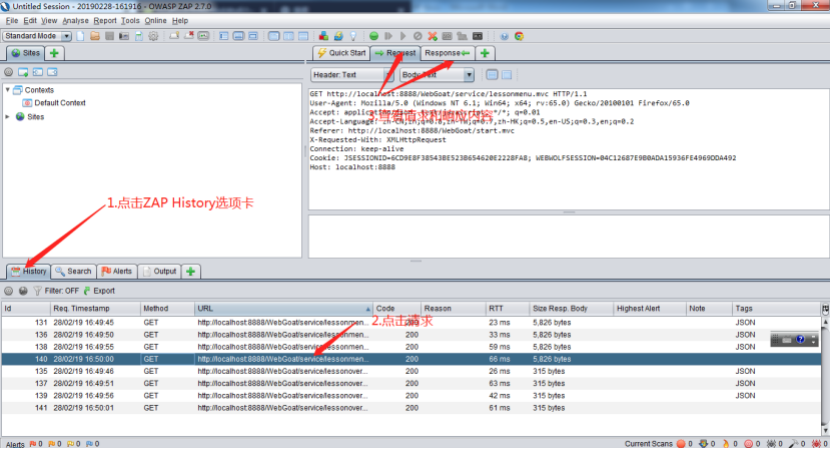Select history row with Id 131
The height and width of the screenshot is (450, 832).
411,323
